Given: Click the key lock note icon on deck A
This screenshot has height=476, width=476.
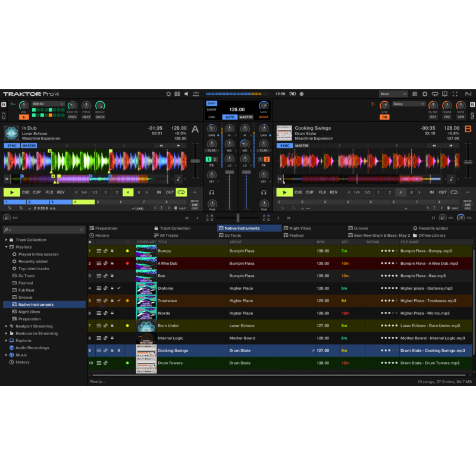Looking at the screenshot, I should (178, 179).
